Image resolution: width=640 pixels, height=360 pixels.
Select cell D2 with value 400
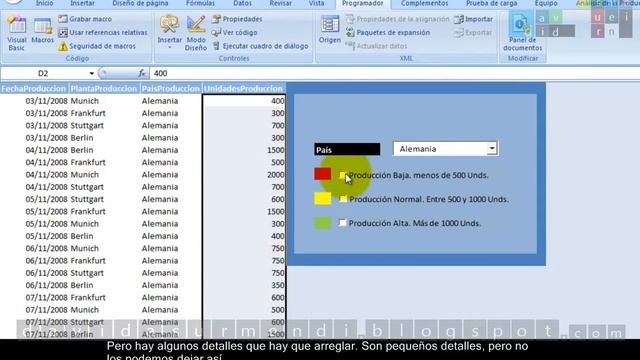(x=244, y=101)
